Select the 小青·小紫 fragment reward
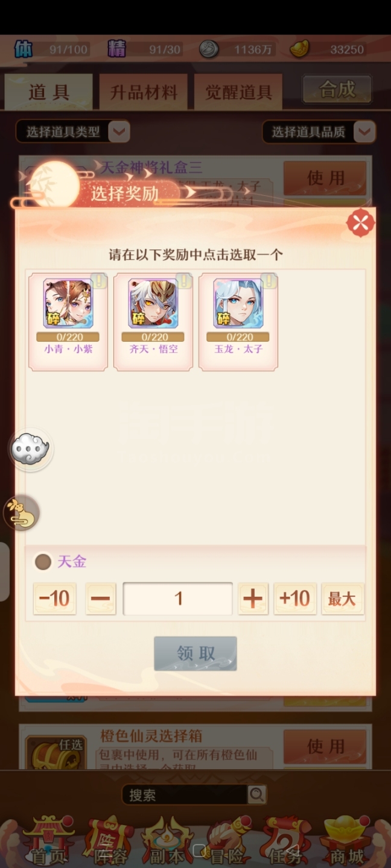This screenshot has width=391, height=868. point(68,322)
